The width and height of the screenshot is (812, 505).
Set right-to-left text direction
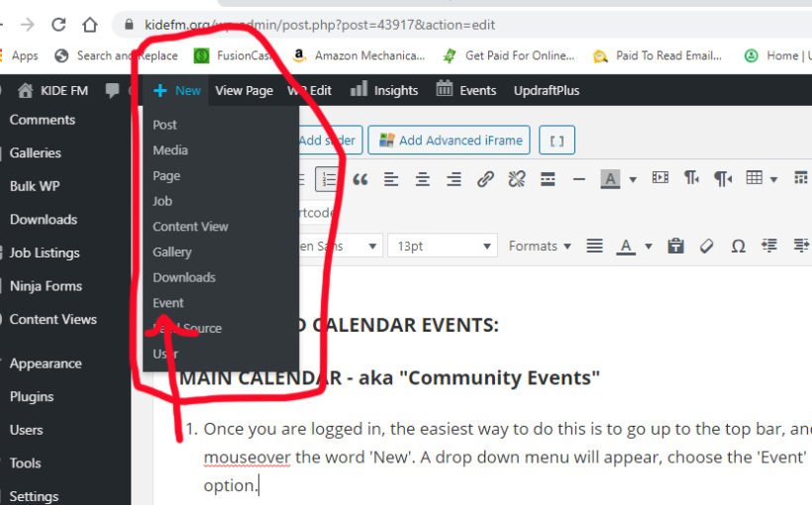(723, 178)
